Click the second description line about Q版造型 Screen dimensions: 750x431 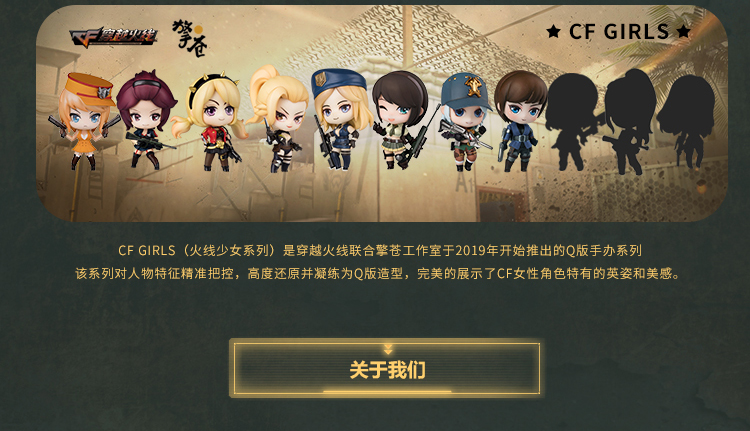(x=378, y=273)
